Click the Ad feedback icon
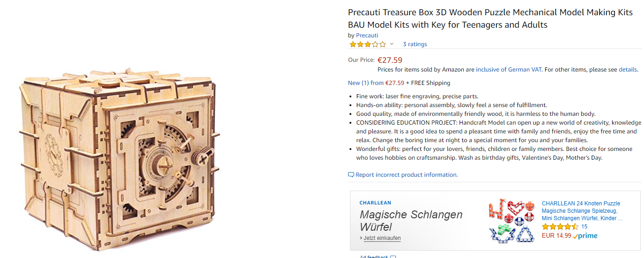The height and width of the screenshot is (258, 644). (393, 257)
